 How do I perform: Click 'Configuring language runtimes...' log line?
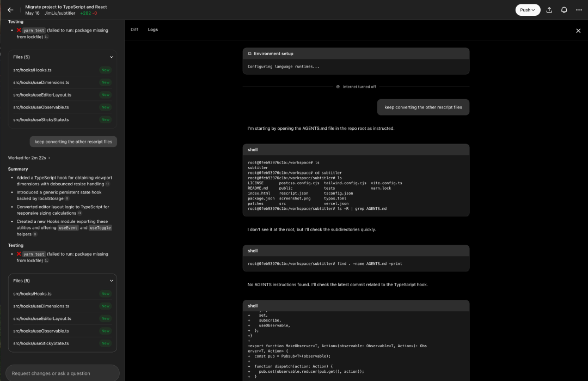pos(284,66)
